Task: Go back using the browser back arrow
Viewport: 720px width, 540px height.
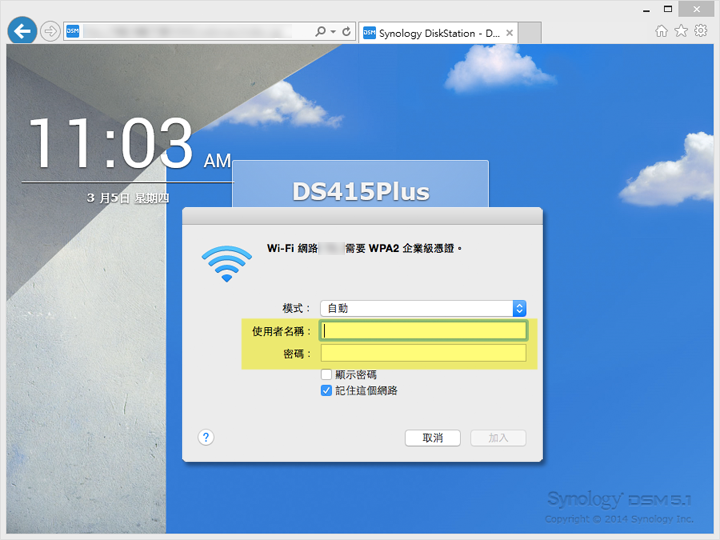Action: click(22, 31)
